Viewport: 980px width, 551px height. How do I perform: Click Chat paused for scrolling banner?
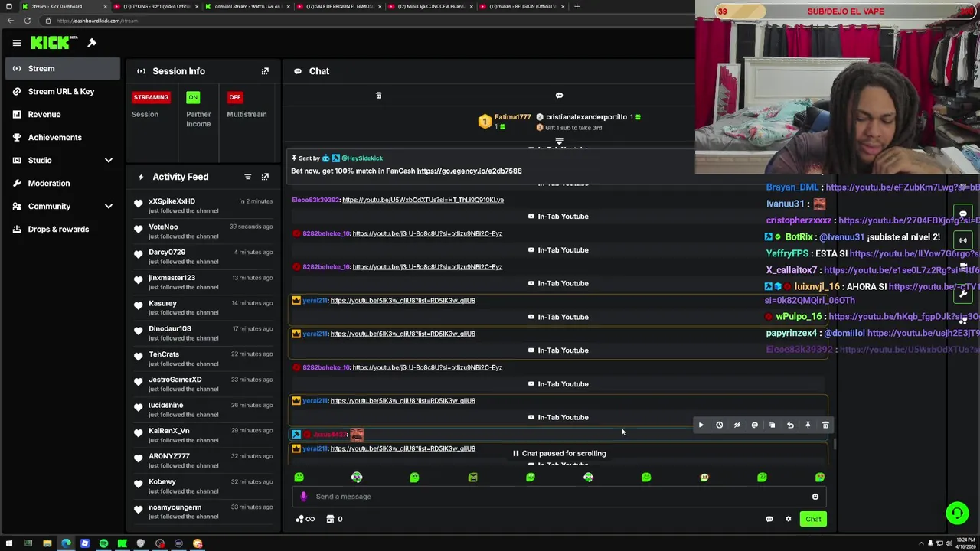pos(559,454)
